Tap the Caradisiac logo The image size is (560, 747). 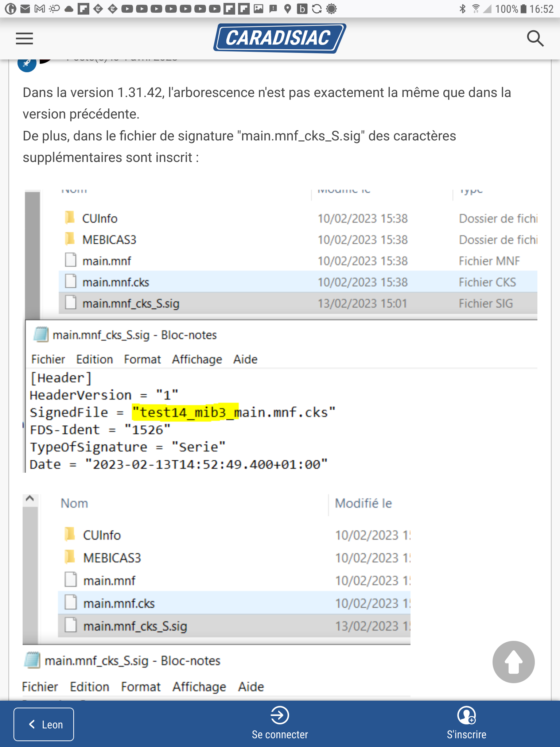(280, 38)
